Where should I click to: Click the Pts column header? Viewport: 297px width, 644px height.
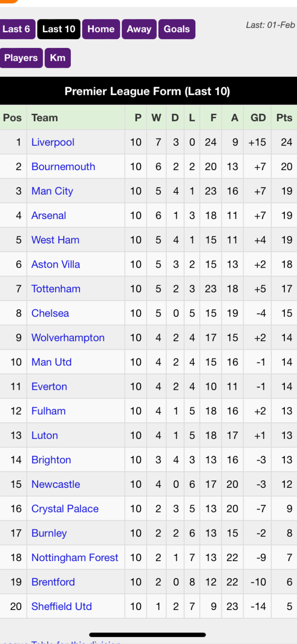click(x=284, y=118)
